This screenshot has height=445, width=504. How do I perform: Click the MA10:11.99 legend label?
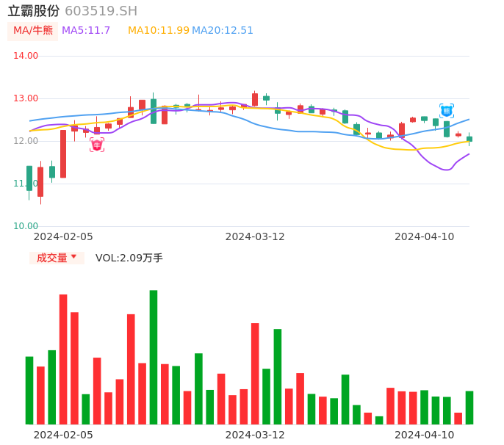click(x=158, y=31)
